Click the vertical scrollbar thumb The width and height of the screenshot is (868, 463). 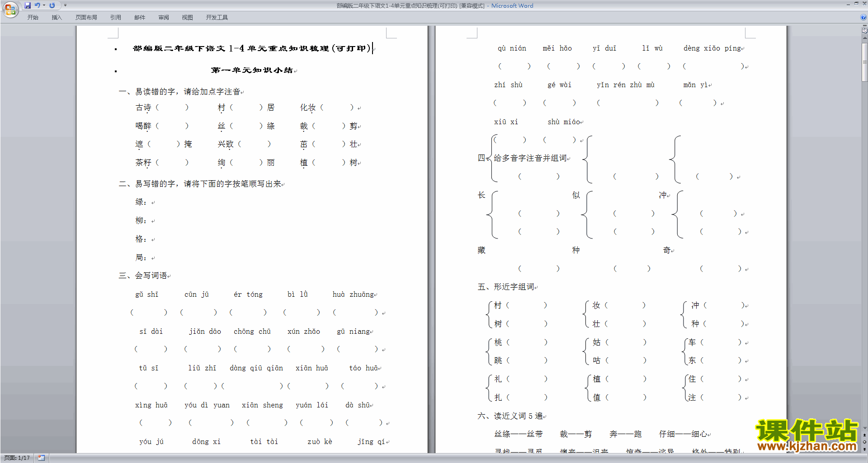point(864,62)
